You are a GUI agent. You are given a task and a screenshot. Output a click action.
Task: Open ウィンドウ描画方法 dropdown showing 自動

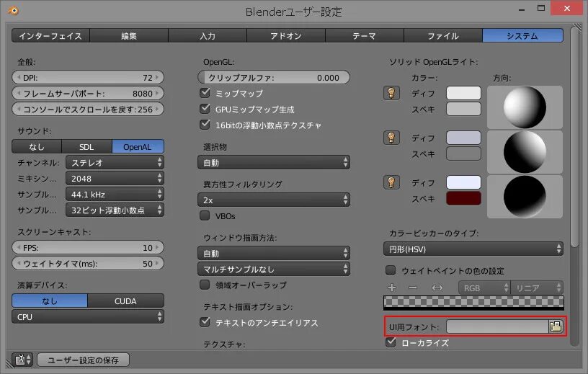pos(274,253)
